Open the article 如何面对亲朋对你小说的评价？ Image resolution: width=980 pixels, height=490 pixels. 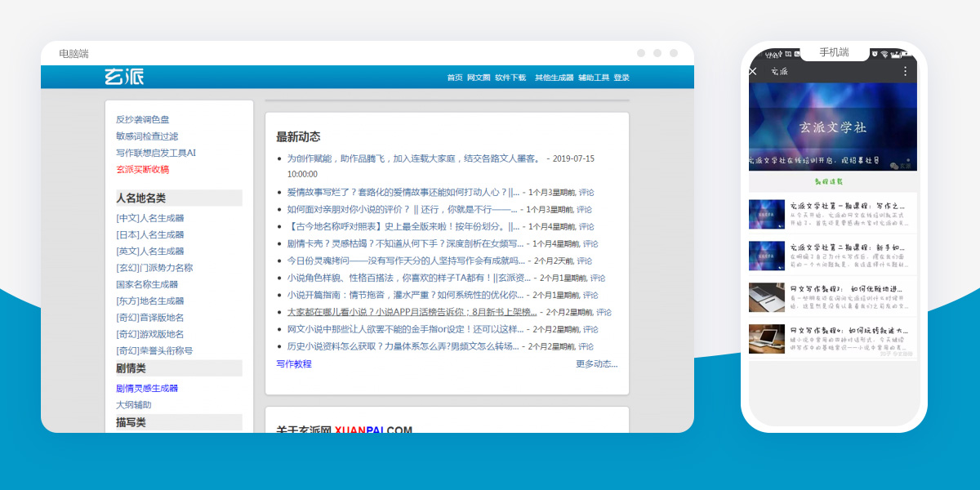point(402,210)
